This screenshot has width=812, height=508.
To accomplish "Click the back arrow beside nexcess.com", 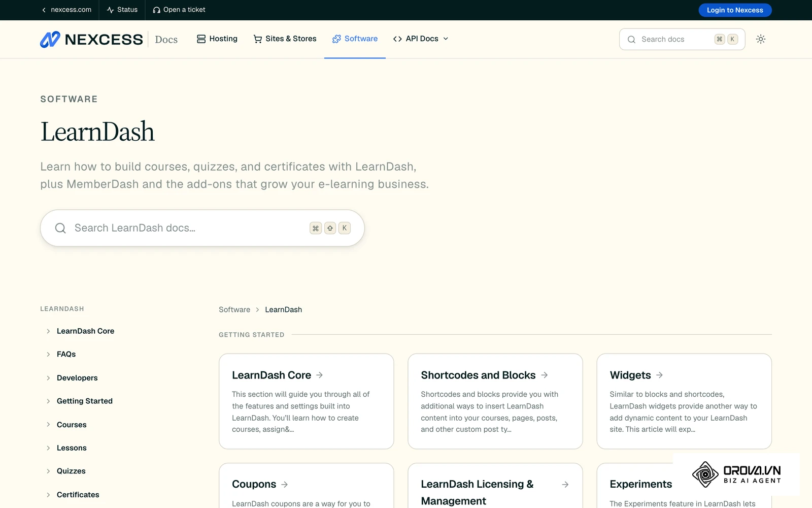I will pos(44,10).
